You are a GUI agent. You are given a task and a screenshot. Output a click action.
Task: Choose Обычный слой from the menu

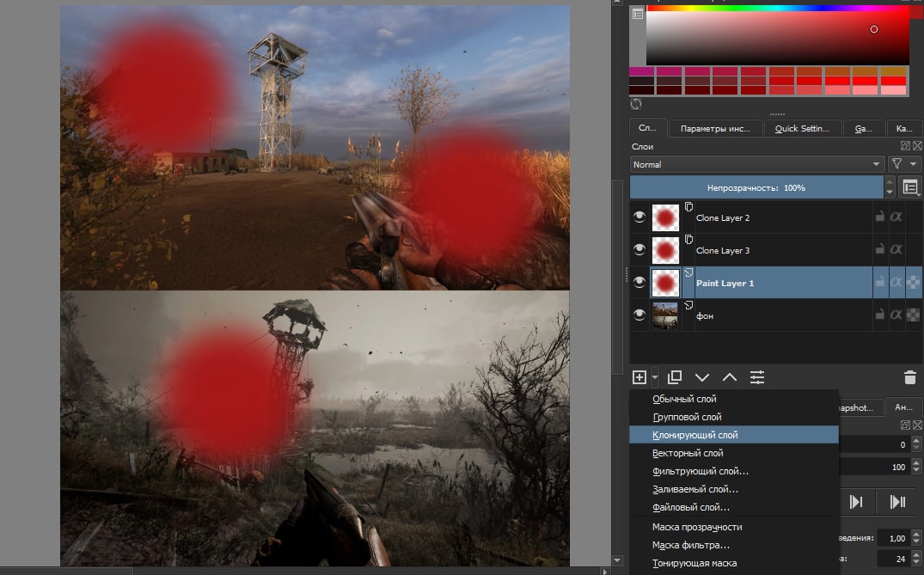[x=734, y=399]
